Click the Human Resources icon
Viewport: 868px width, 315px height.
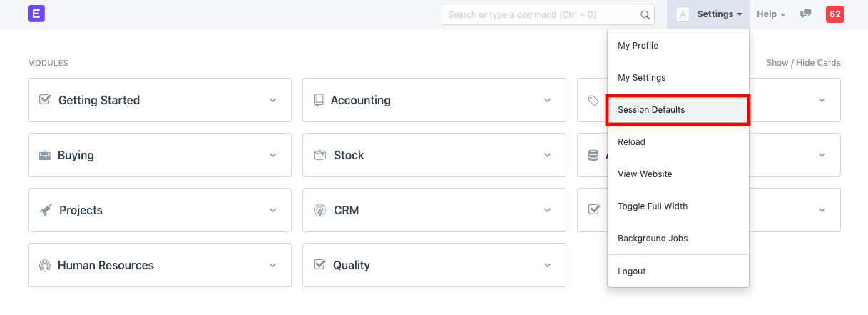pos(44,265)
